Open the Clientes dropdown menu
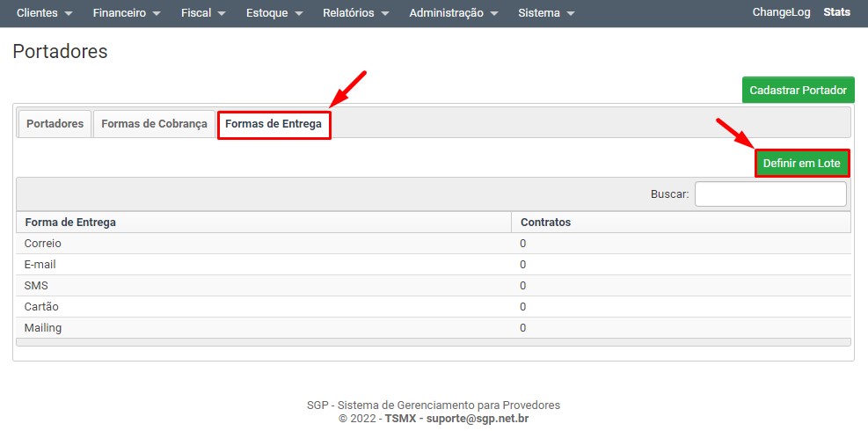868x431 pixels. tap(44, 13)
